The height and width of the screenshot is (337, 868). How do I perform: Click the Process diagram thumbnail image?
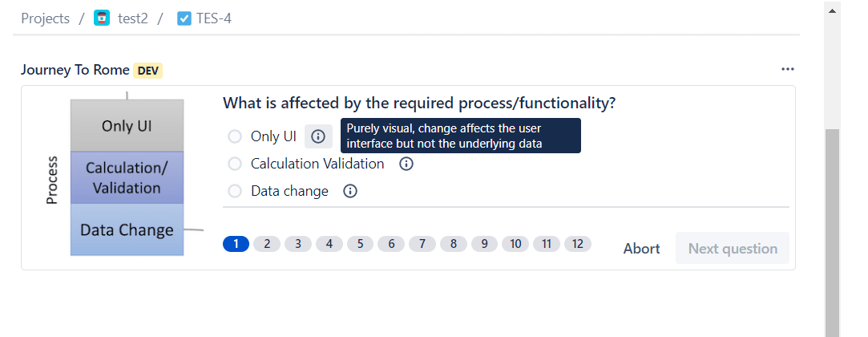point(120,177)
